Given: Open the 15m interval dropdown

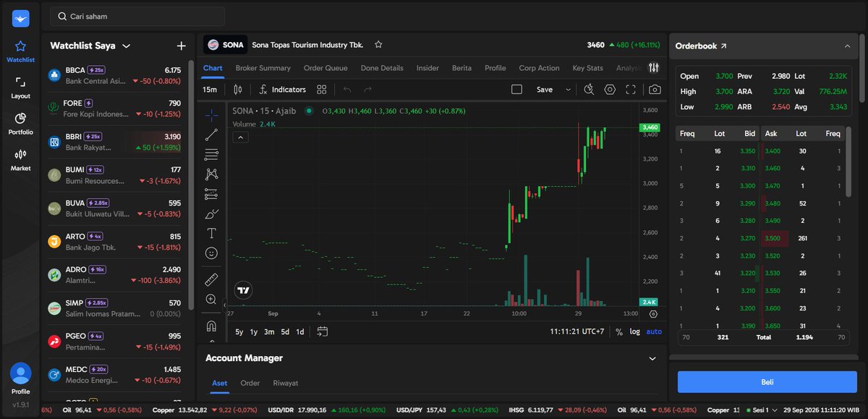Looking at the screenshot, I should 210,90.
